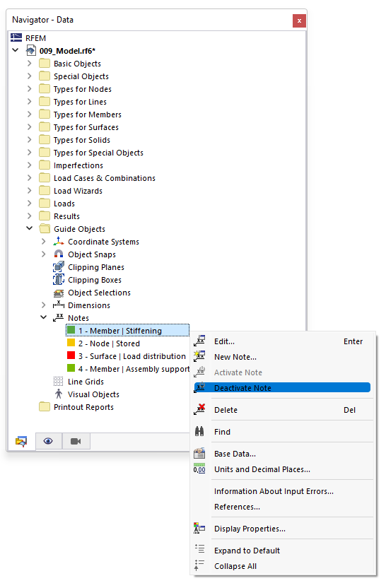This screenshot has height=588, width=386.
Task: Click the Loads folder icon
Action: (x=45, y=204)
